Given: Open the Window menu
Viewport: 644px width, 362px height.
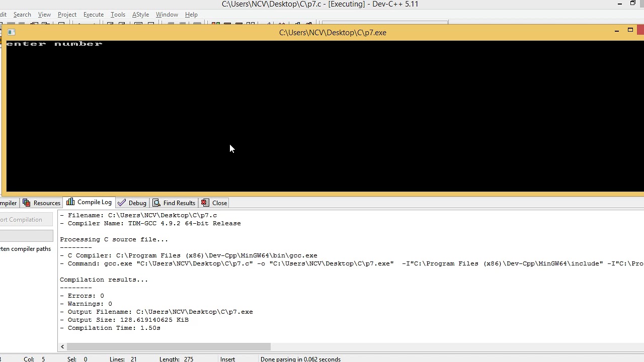Looking at the screenshot, I should [167, 15].
